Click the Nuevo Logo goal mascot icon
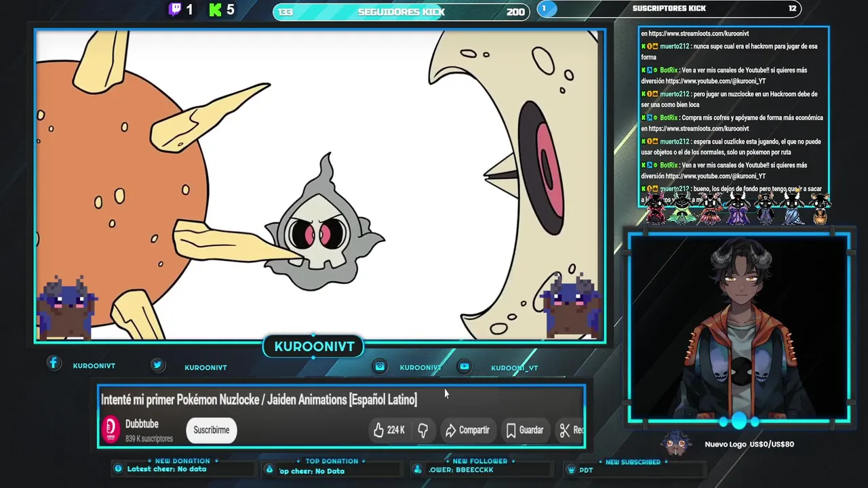 click(x=676, y=443)
